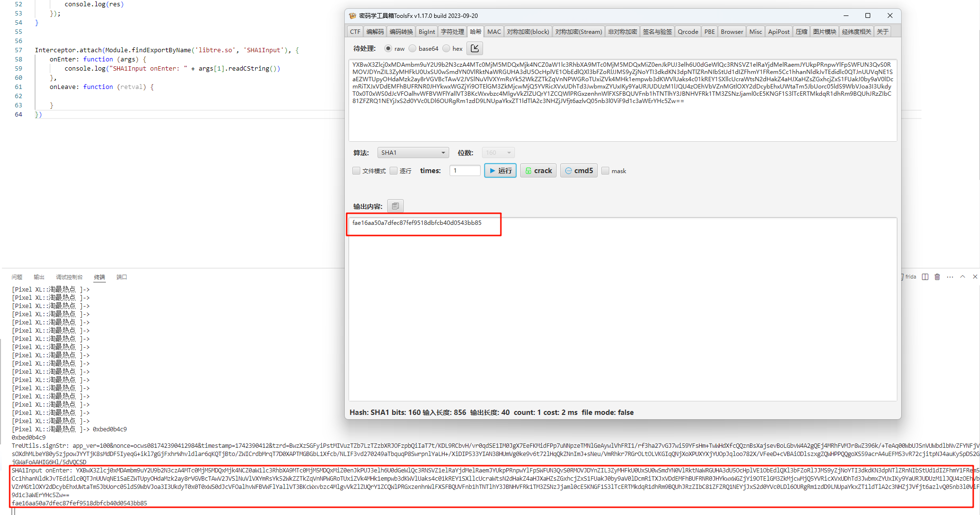This screenshot has height=515, width=980.
Task: Switch to the MAC tab
Action: 494,32
